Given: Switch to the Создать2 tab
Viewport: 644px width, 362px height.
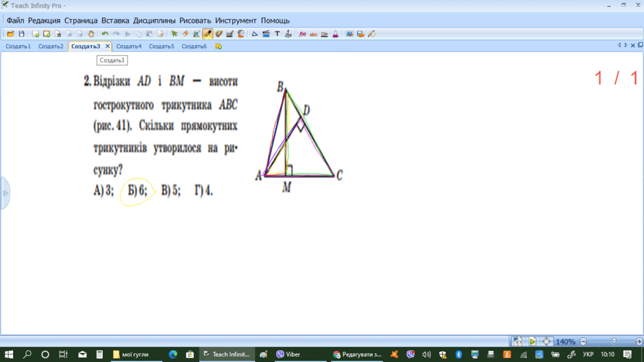Looking at the screenshot, I should click(51, 47).
